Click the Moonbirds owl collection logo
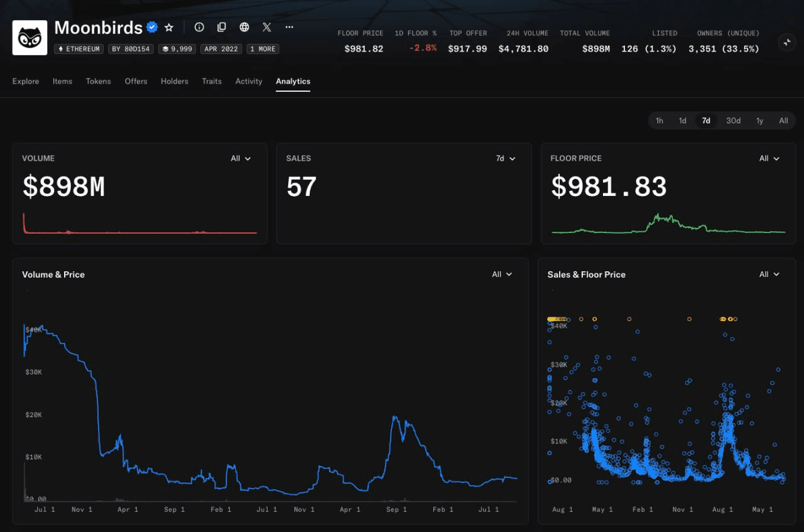The image size is (804, 532). click(30, 38)
